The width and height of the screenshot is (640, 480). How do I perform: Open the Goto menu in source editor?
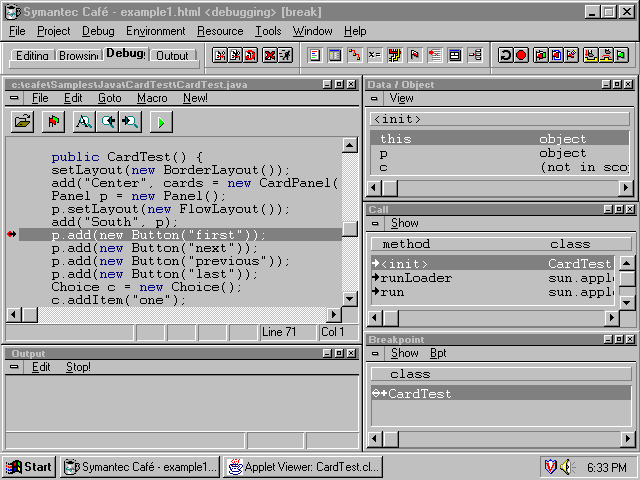tap(109, 98)
